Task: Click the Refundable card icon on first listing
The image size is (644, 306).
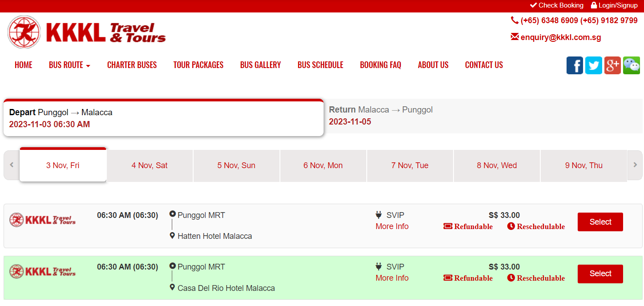Action: click(447, 226)
